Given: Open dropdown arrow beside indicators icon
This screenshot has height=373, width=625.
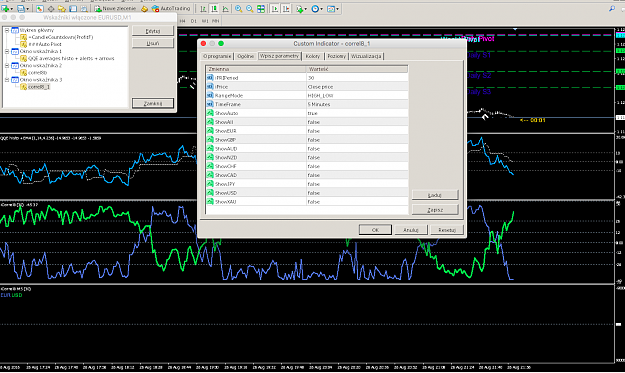Looking at the screenshot, I should tap(306, 9).
